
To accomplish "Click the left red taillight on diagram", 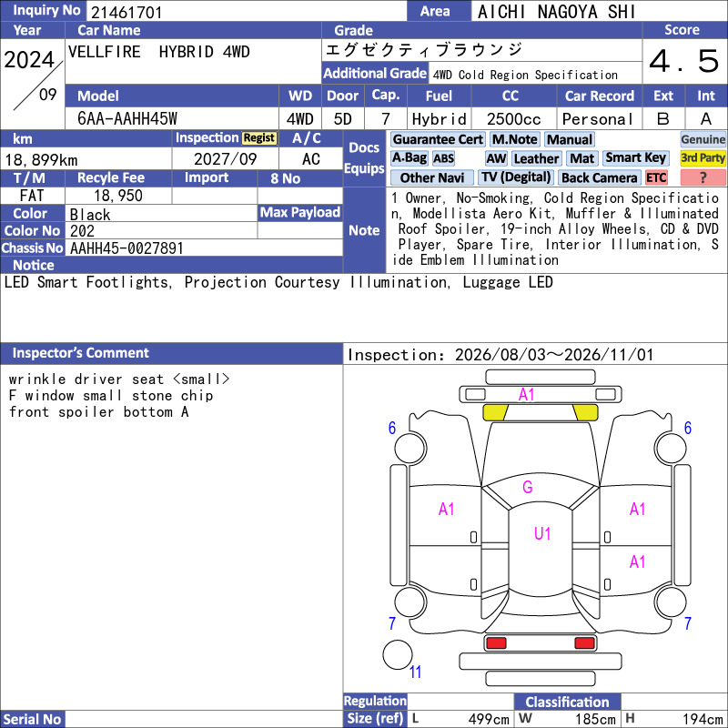I will pyautogui.click(x=495, y=643).
